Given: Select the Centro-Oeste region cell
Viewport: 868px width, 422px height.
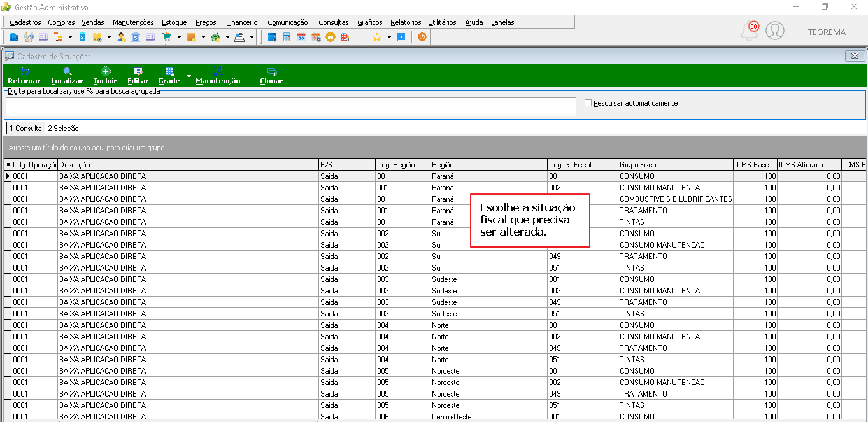Looking at the screenshot, I should (x=488, y=416).
